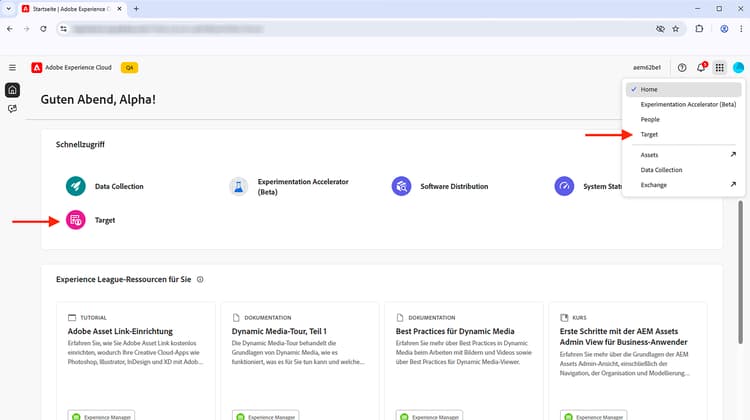
Task: Click info icon beside Experience League-Ressourcen
Action: click(x=200, y=279)
